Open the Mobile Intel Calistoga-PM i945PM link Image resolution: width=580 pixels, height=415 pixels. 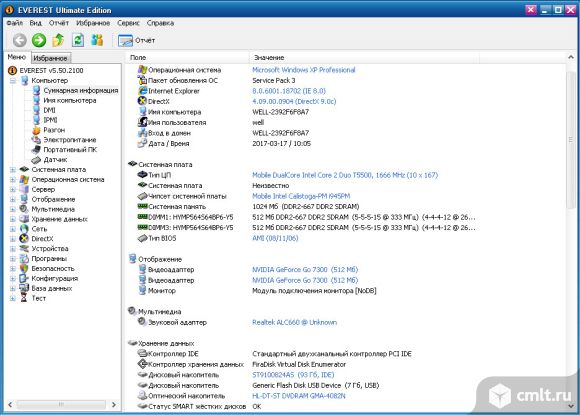coord(301,196)
